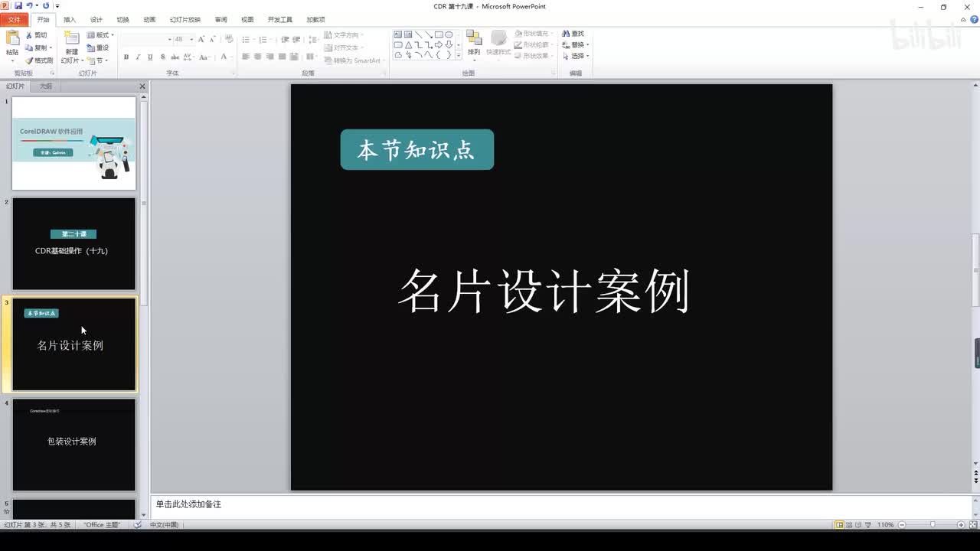Select the Cloud shape in gallery
The width and height of the screenshot is (980, 551).
click(398, 55)
